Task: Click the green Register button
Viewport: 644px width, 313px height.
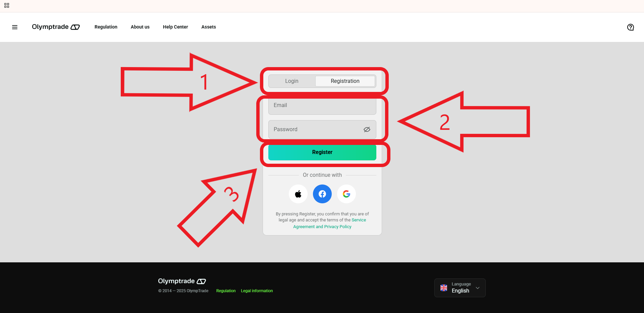Action: coord(322,152)
